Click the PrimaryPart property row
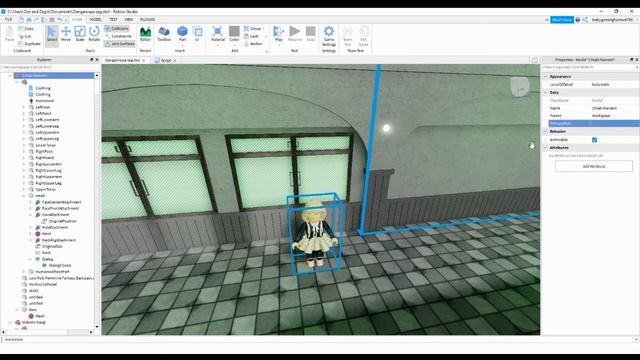640x360 pixels. pyautogui.click(x=594, y=123)
